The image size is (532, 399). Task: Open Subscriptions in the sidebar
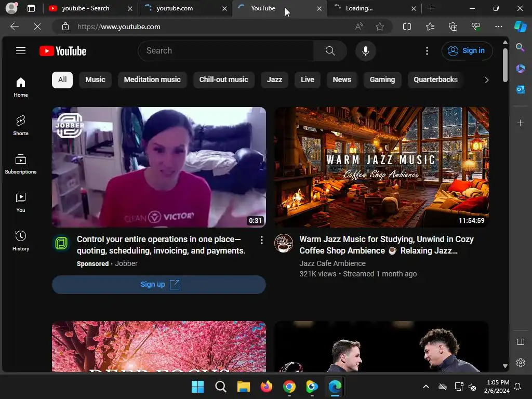click(21, 164)
